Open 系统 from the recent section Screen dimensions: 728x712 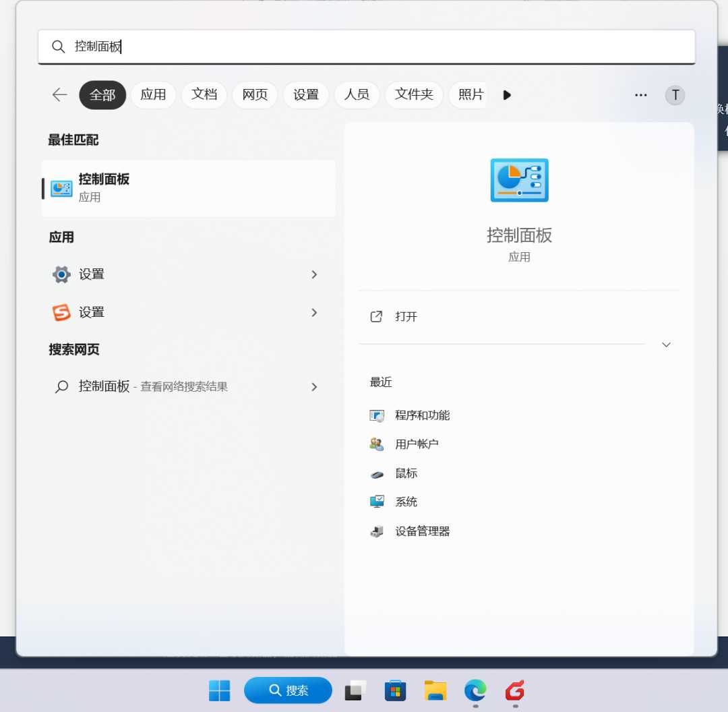(x=406, y=502)
